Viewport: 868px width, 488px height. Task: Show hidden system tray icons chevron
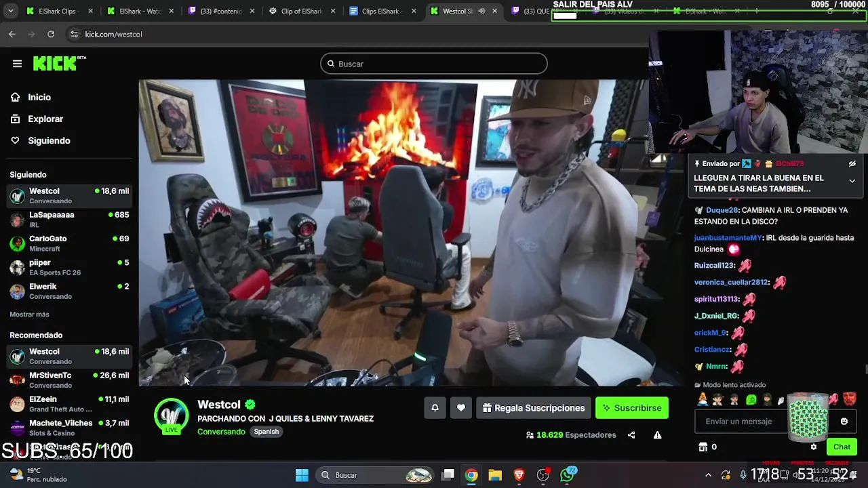pos(708,475)
